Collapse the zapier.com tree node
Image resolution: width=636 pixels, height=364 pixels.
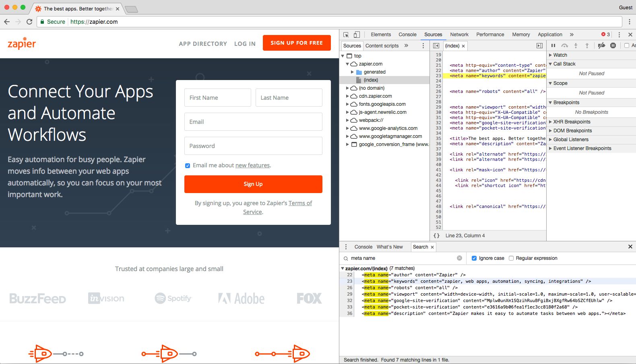(x=347, y=64)
